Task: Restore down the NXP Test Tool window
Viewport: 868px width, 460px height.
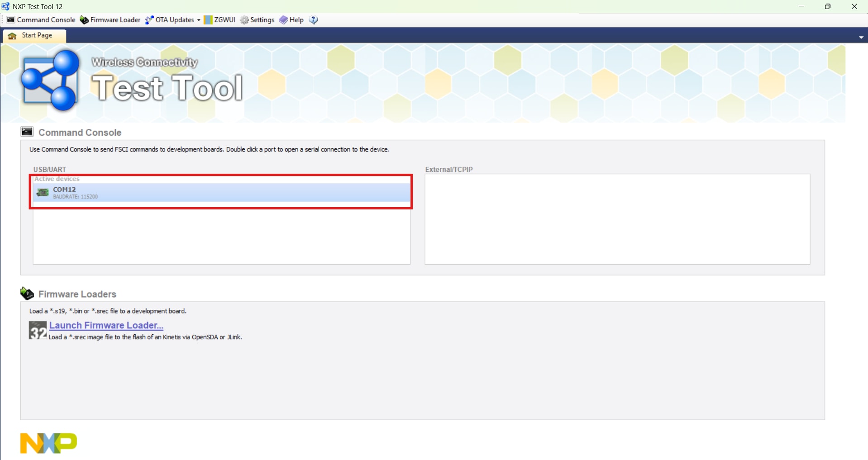Action: tap(827, 6)
